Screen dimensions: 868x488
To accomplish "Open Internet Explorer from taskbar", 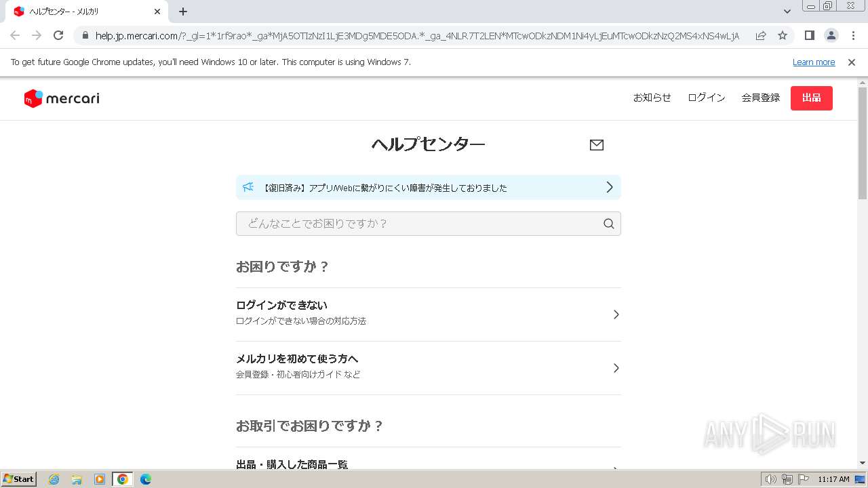I will pos(54,479).
